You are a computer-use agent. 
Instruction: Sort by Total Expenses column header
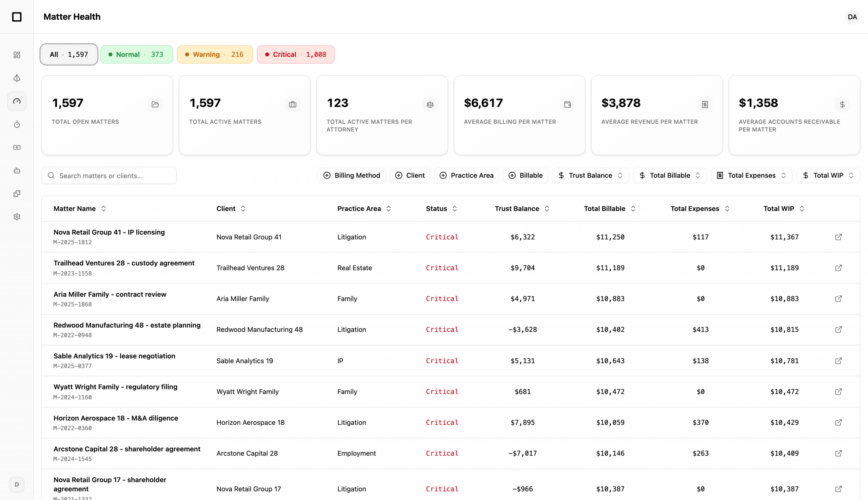tap(700, 209)
